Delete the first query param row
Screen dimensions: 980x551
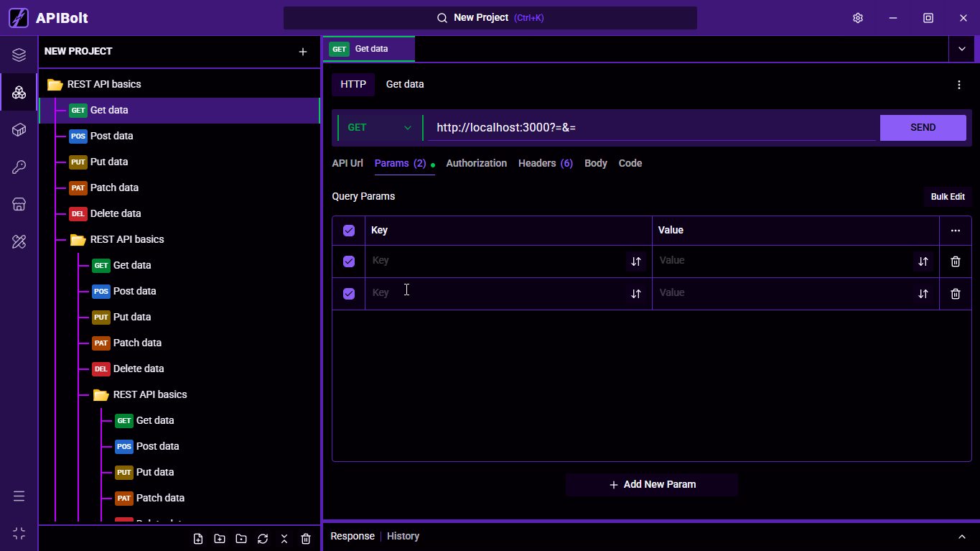[x=955, y=261]
